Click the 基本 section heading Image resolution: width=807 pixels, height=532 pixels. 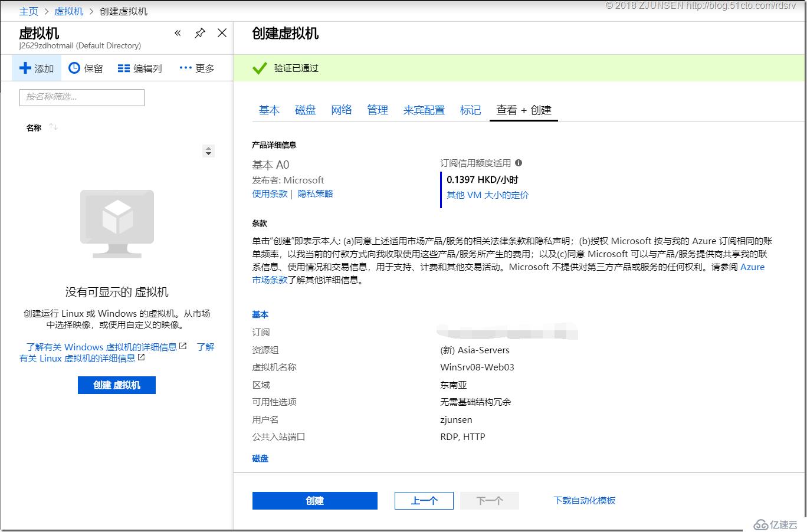pos(260,314)
